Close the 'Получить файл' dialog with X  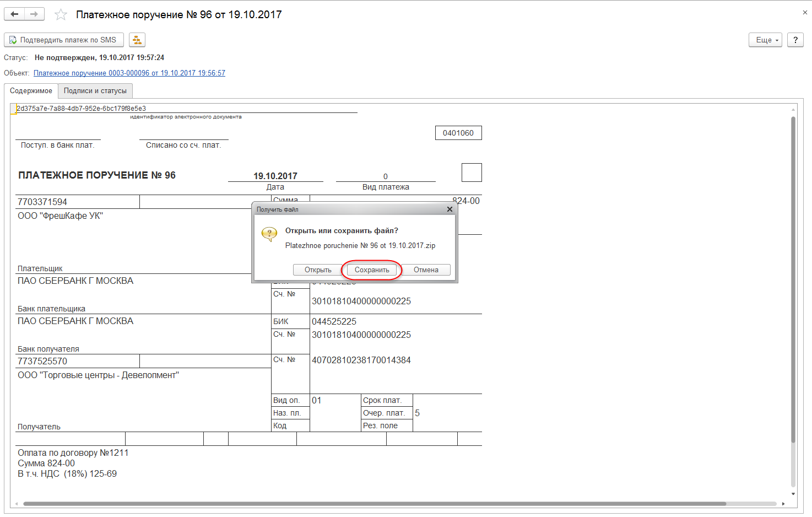(450, 209)
